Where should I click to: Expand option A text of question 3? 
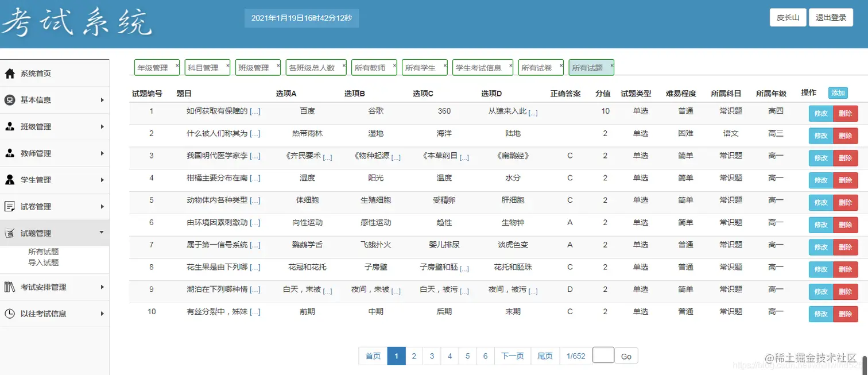(327, 157)
